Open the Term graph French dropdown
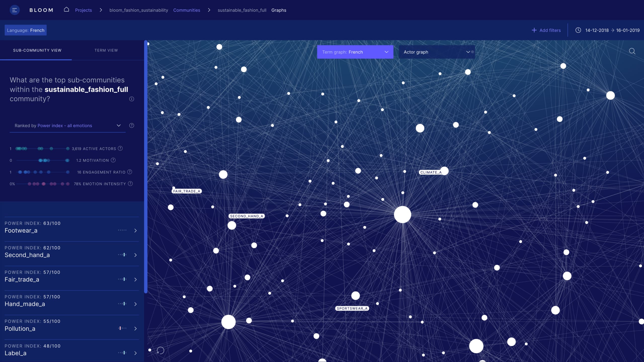This screenshot has width=644, height=362. (x=355, y=52)
